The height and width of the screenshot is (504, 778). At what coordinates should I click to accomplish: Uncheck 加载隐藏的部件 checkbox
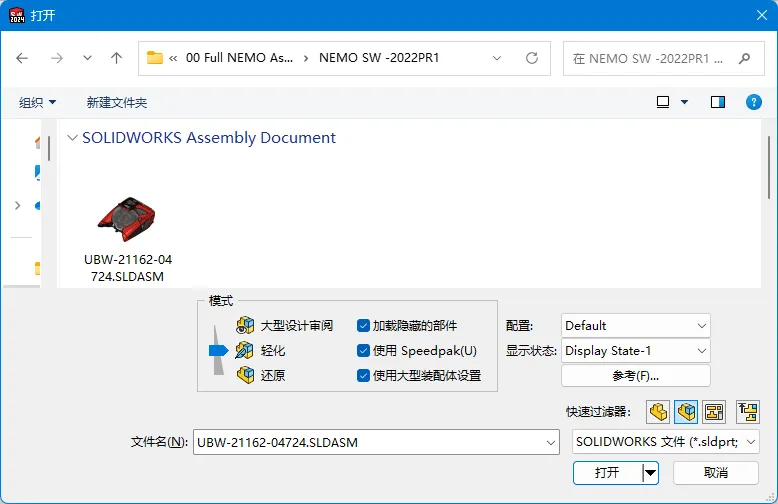tap(363, 325)
